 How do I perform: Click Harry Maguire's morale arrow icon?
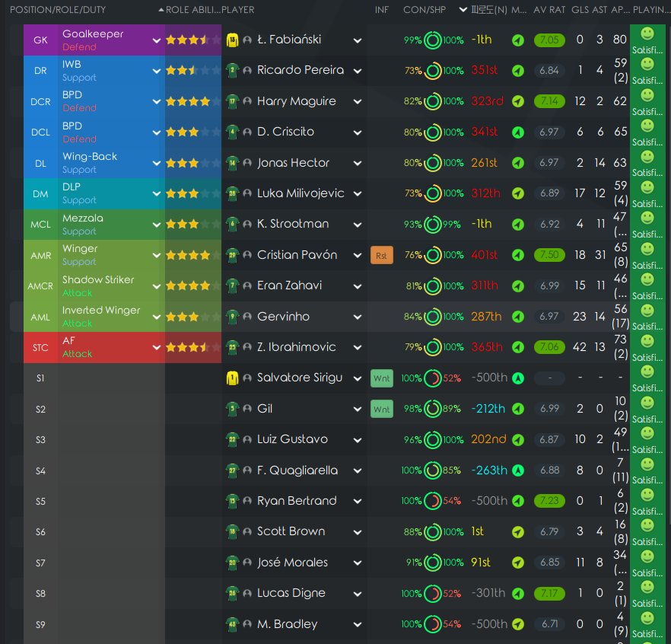[x=518, y=101]
